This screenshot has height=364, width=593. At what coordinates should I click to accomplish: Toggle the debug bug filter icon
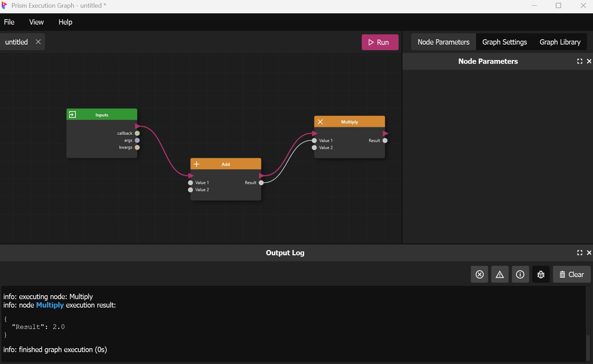click(x=541, y=275)
